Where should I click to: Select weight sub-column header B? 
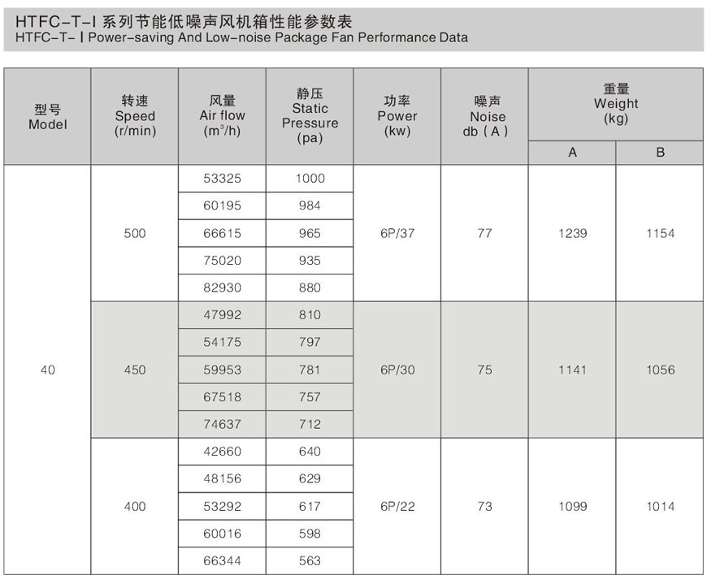[x=660, y=153]
